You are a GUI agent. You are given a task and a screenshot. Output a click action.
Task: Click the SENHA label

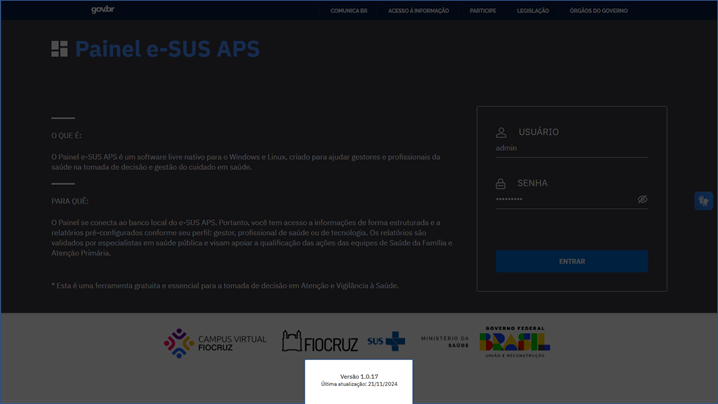pyautogui.click(x=532, y=183)
